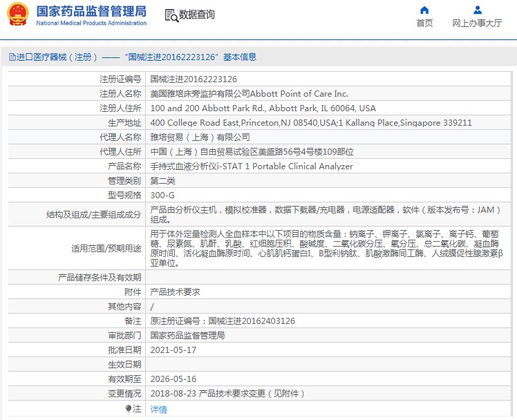
Task: Select registration number value 国械注进20162223126
Action: click(194, 79)
